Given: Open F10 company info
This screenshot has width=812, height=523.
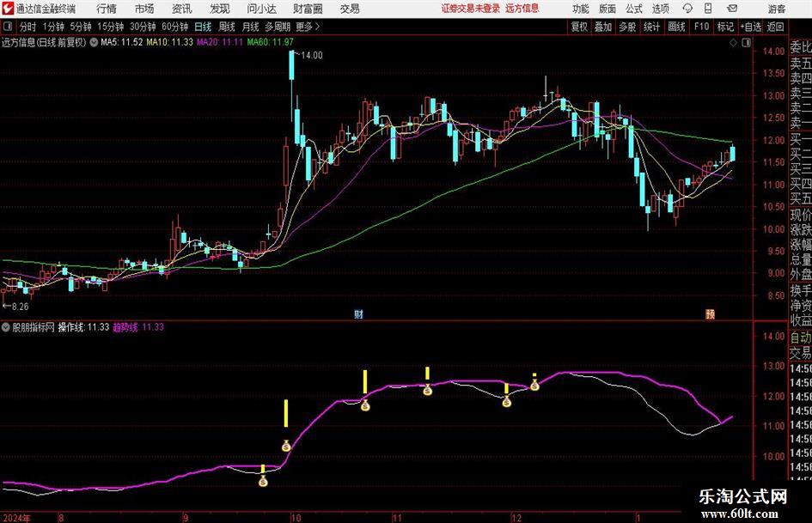Looking at the screenshot, I should click(701, 27).
